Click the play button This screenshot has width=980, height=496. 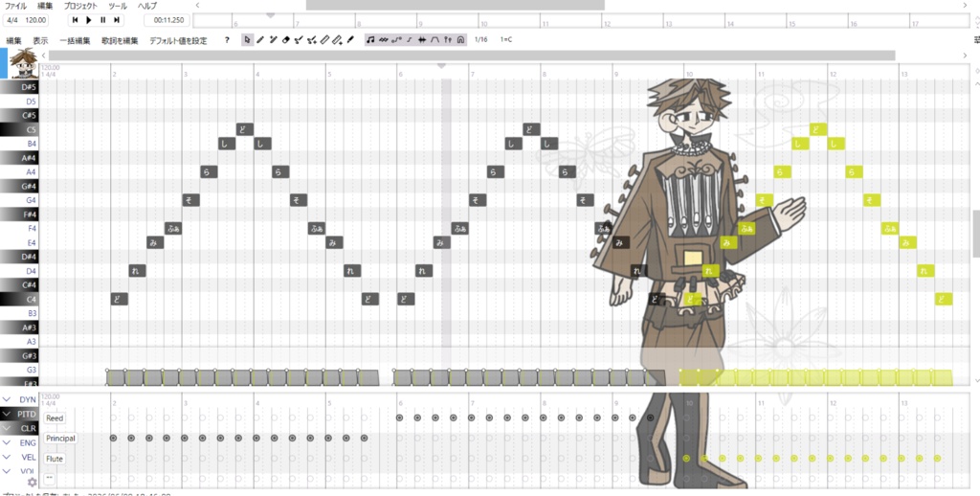[89, 20]
